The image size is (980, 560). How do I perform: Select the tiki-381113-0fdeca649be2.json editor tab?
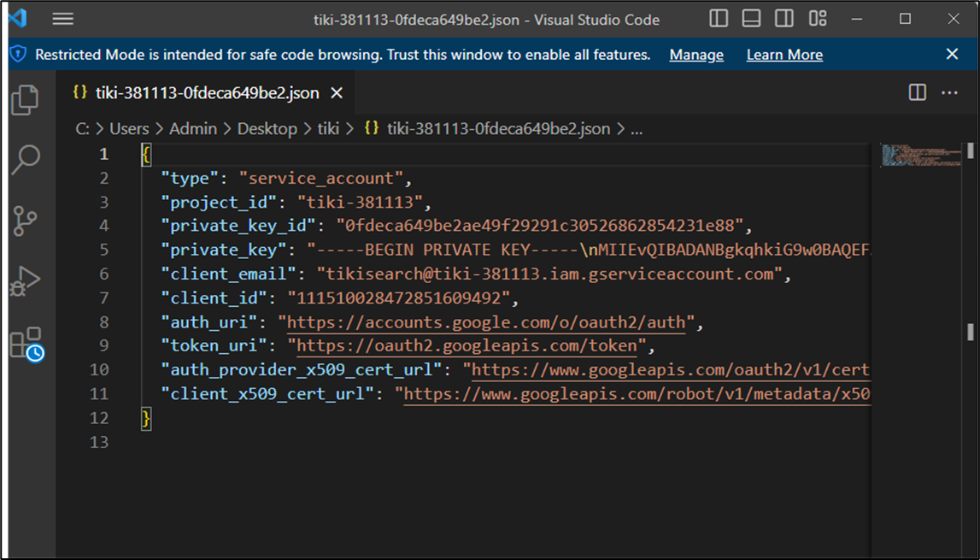click(x=207, y=93)
